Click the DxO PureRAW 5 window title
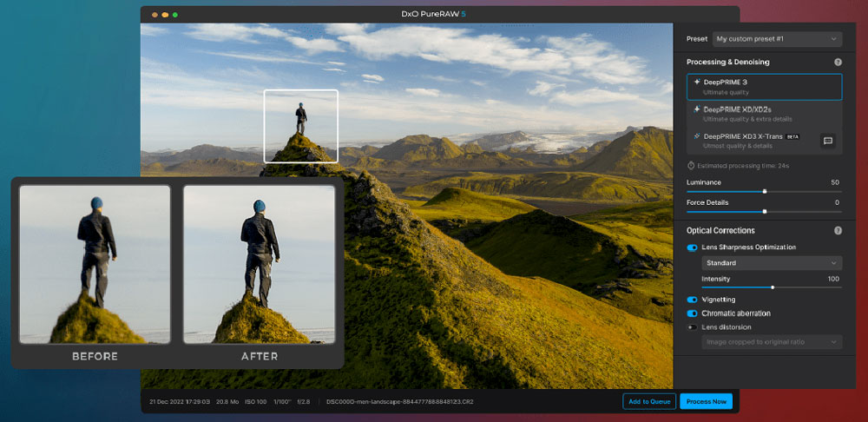 pyautogui.click(x=433, y=14)
